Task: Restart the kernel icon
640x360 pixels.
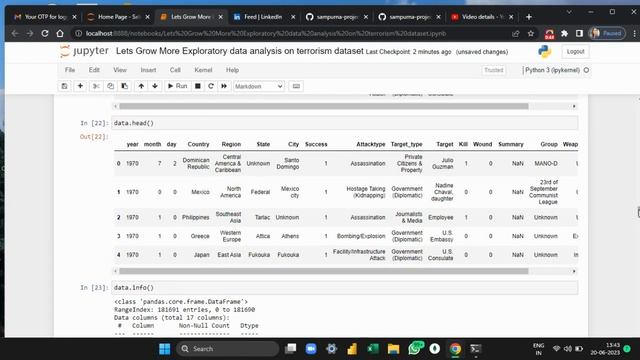Action: pyautogui.click(x=211, y=86)
